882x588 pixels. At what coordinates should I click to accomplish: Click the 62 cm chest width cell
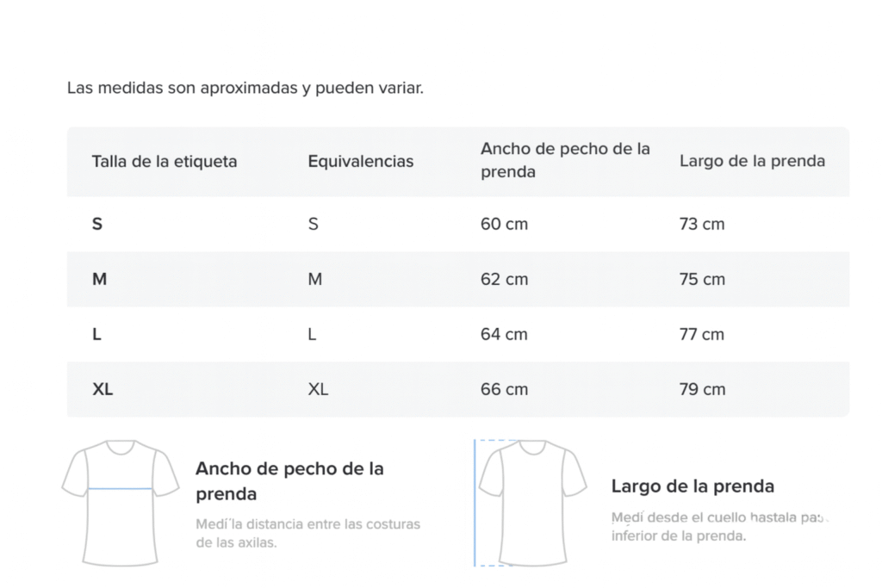point(504,279)
